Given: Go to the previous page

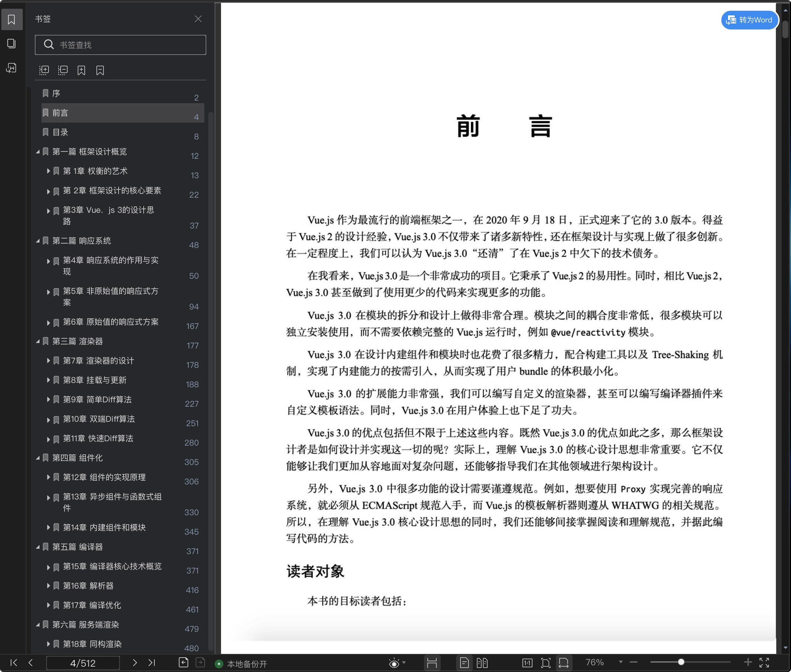Looking at the screenshot, I should (31, 663).
